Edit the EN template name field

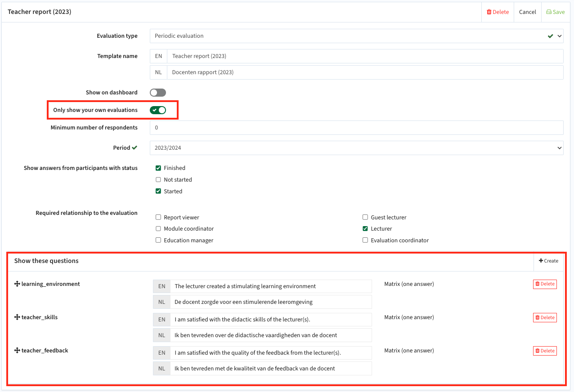pyautogui.click(x=365, y=56)
